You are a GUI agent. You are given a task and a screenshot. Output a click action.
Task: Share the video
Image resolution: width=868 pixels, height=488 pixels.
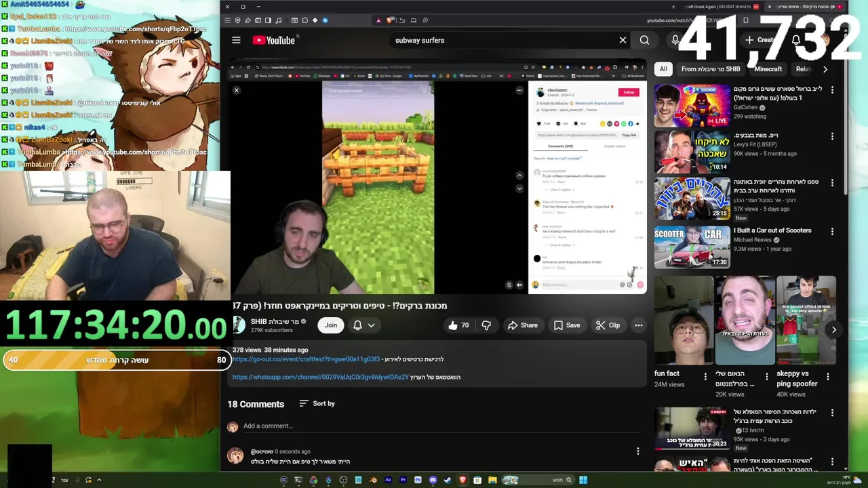pyautogui.click(x=522, y=325)
